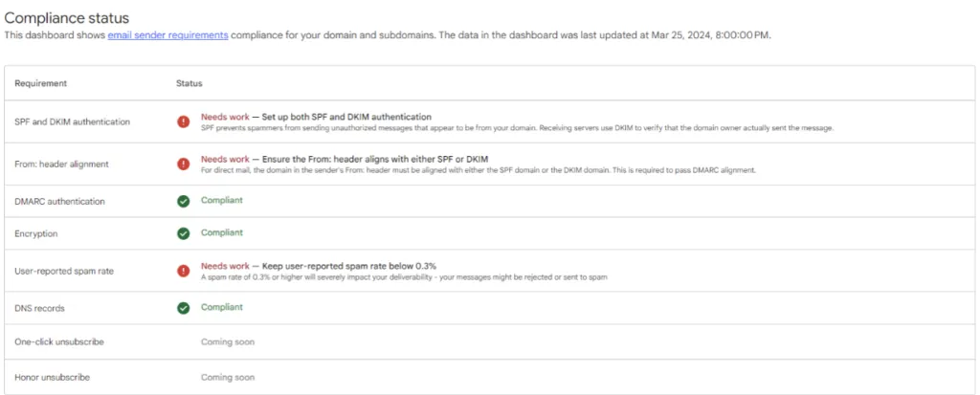
Task: Click the green check icon for DMARC authentication
Action: [183, 201]
